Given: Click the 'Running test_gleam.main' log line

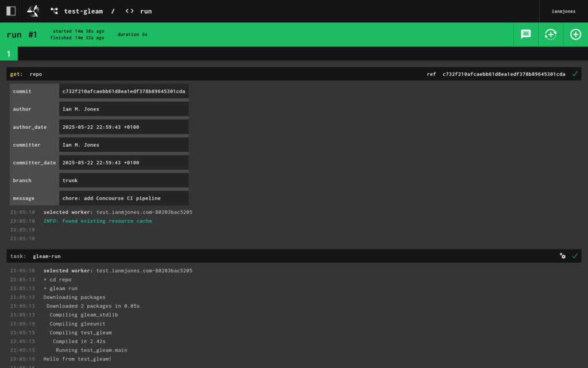Looking at the screenshot, I should coord(91,350).
